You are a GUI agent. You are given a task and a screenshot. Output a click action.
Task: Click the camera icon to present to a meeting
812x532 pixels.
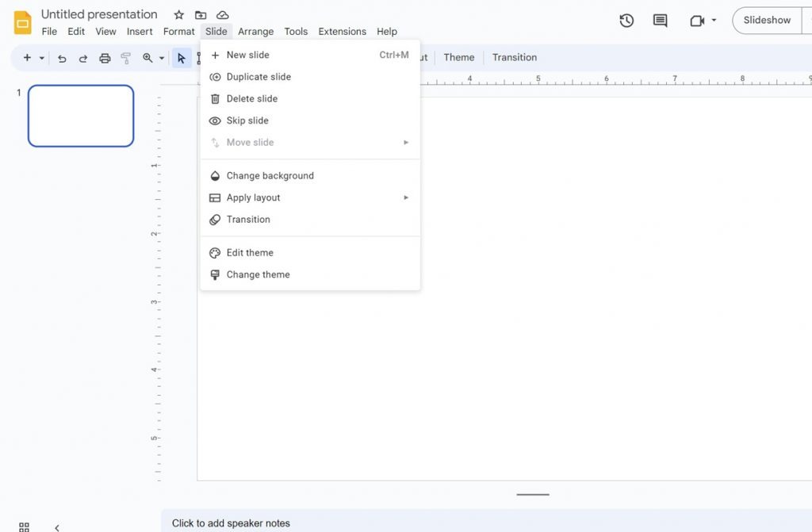(x=696, y=21)
